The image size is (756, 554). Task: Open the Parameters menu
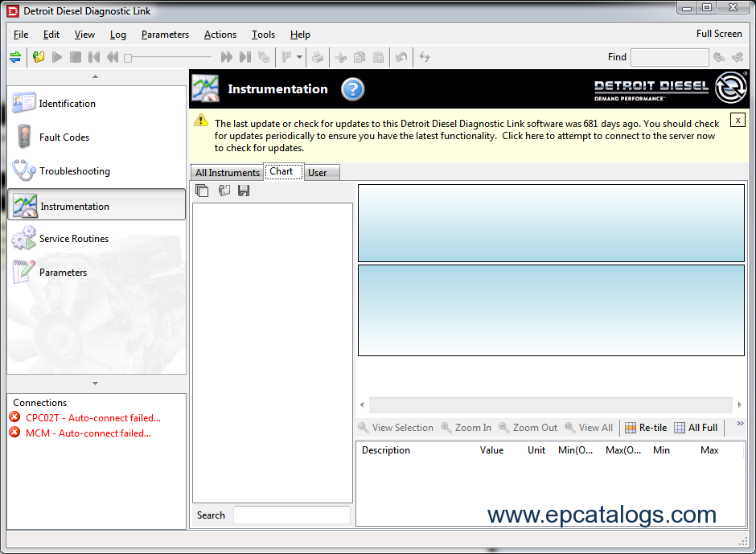coord(165,35)
